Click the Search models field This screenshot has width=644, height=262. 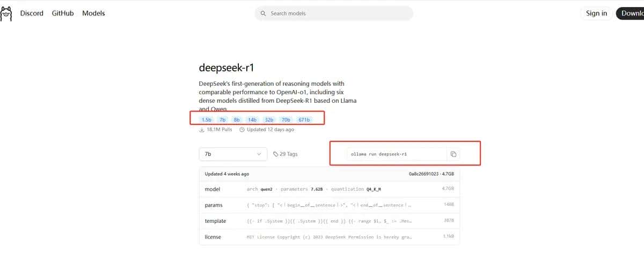334,13
